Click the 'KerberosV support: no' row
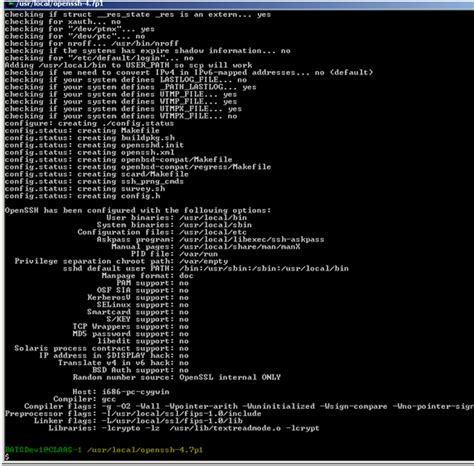 pos(138,298)
